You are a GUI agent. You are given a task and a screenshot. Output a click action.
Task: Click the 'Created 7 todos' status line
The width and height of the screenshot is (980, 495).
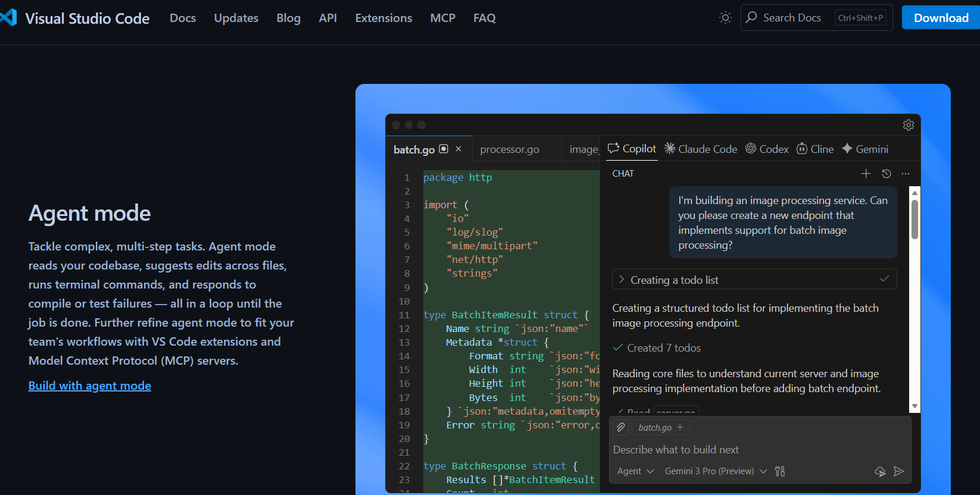(657, 348)
